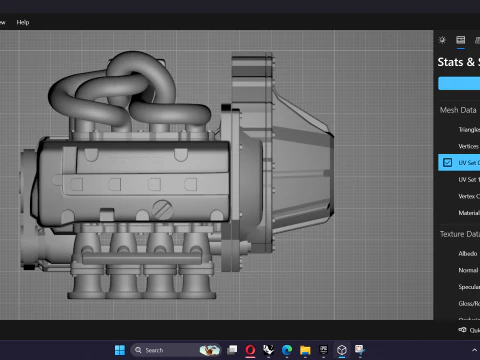The width and height of the screenshot is (480, 360).
Task: Open the Environment & Lighting sun tab
Action: tap(442, 40)
